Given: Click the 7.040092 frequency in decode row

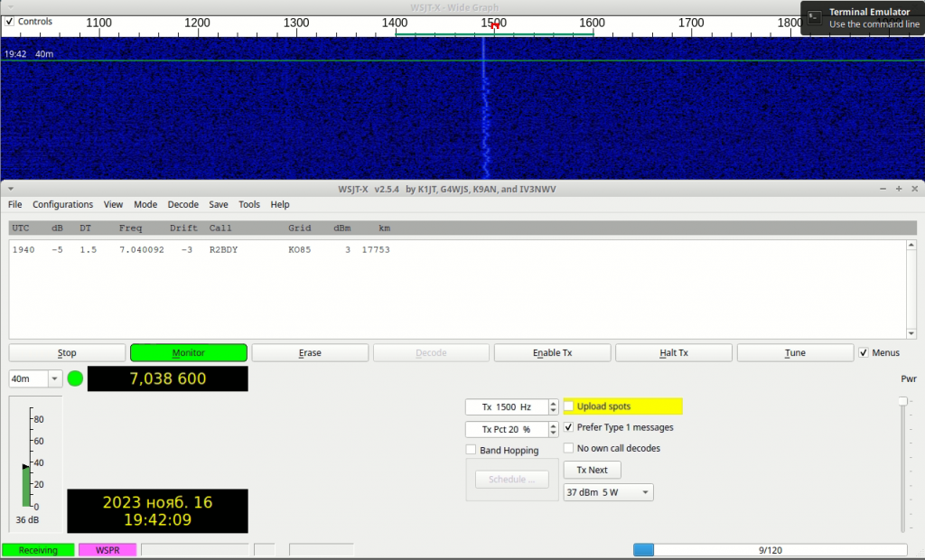Looking at the screenshot, I should click(x=142, y=249).
